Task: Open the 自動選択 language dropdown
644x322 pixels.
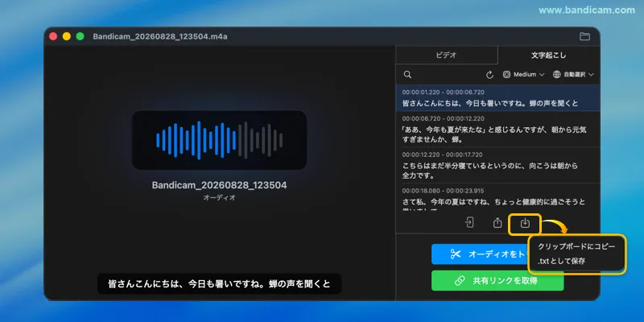Action: [573, 75]
